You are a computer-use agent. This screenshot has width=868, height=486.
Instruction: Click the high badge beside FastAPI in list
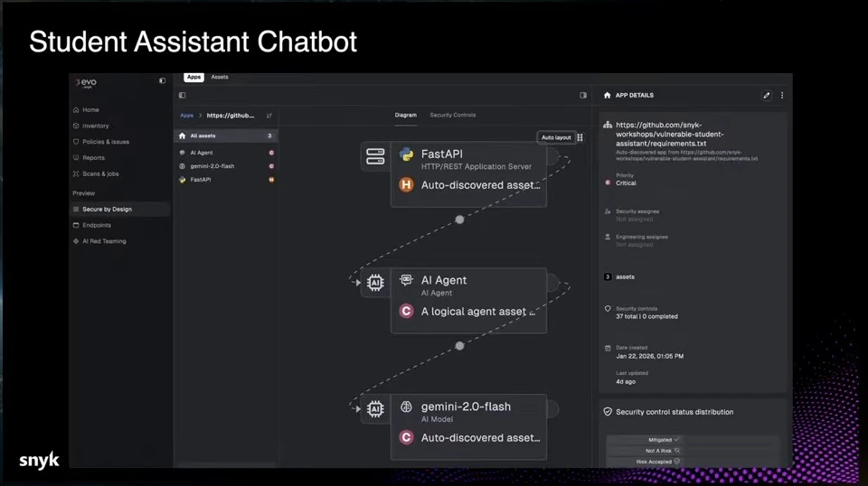pyautogui.click(x=271, y=180)
